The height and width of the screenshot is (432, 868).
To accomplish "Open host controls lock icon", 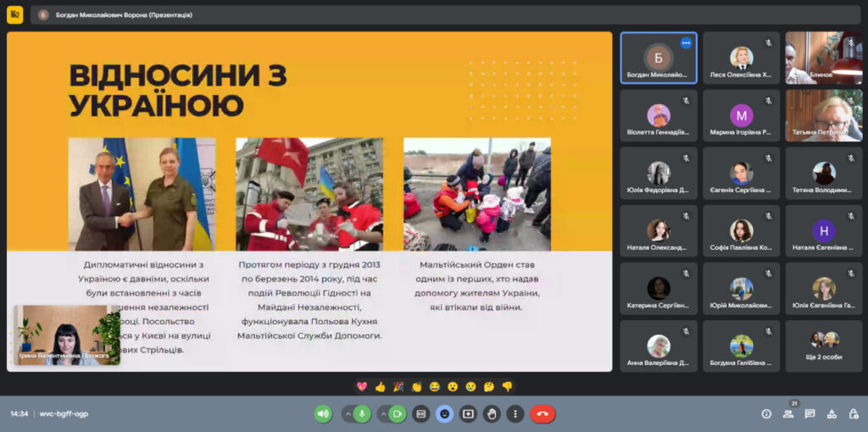I will 853,414.
